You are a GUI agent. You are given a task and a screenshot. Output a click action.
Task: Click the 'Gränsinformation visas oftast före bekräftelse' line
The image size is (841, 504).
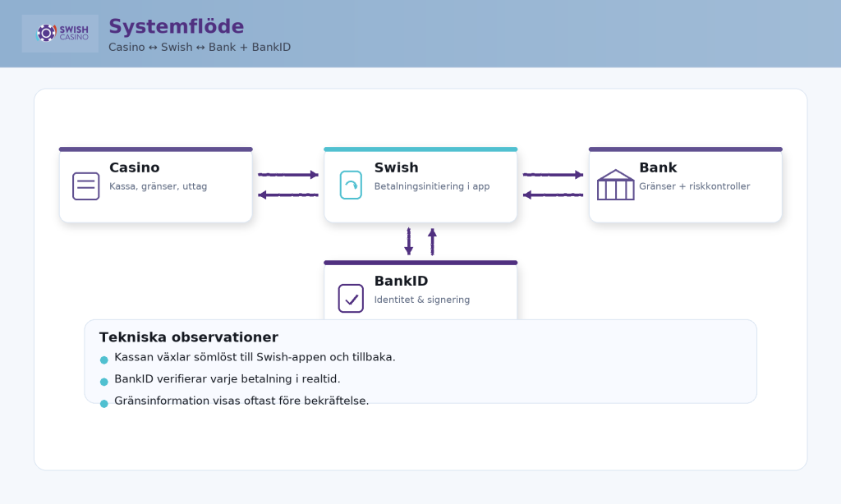241,401
